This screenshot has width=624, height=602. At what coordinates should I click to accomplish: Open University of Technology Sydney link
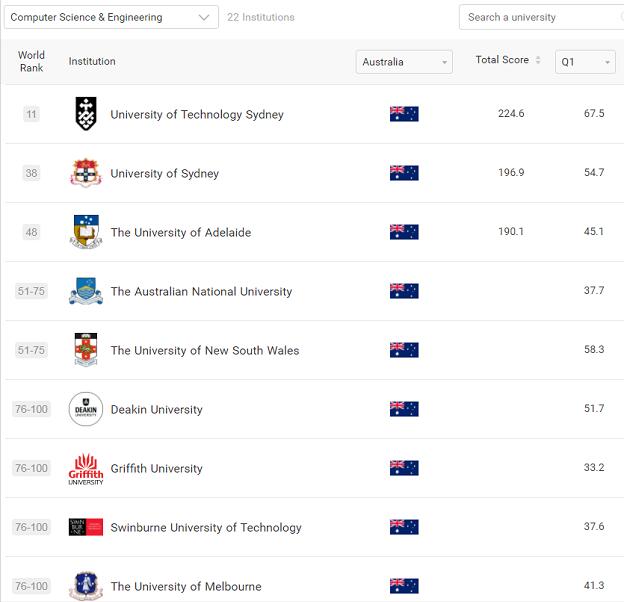pos(197,114)
